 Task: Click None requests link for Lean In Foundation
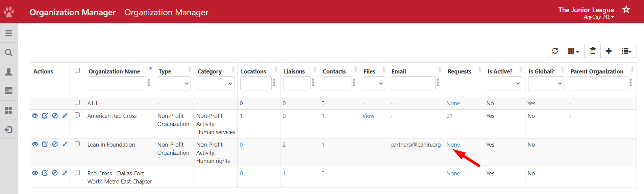click(453, 145)
